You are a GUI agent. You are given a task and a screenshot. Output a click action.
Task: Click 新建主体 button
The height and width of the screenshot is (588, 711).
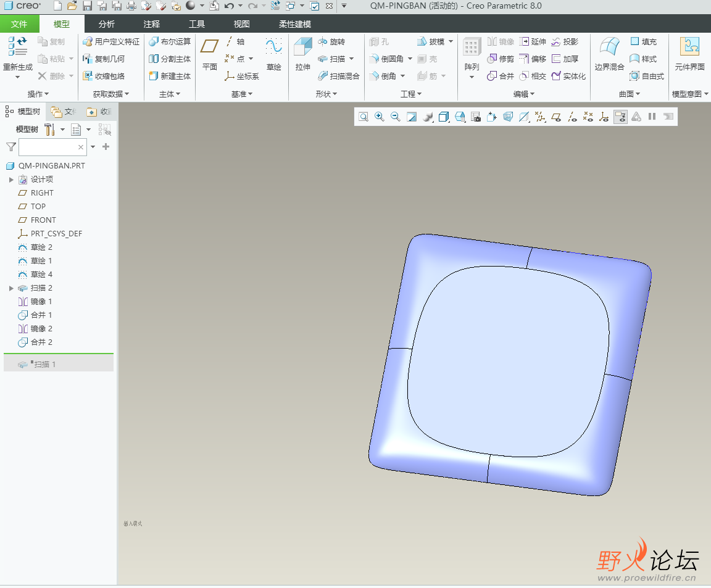pos(170,76)
